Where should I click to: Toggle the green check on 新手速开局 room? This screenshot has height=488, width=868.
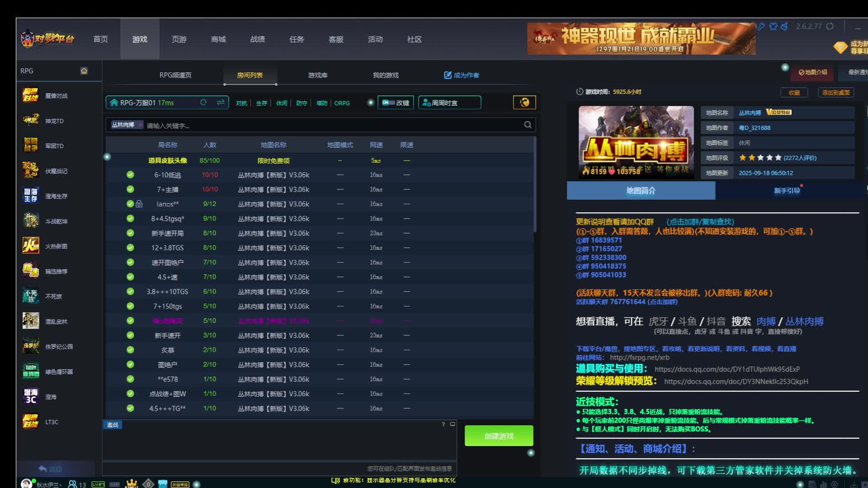pos(130,233)
